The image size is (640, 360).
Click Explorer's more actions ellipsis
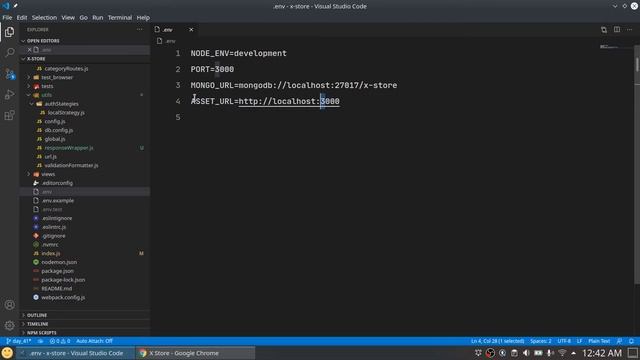point(140,29)
